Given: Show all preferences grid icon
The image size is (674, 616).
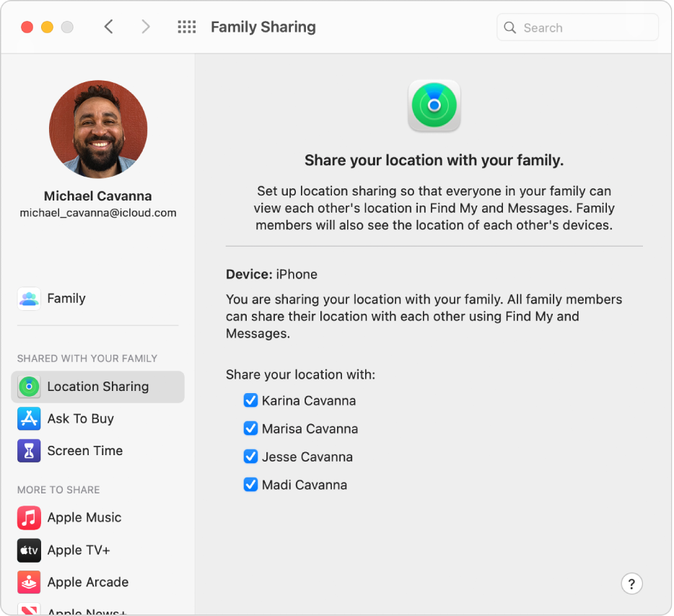Looking at the screenshot, I should pos(187,27).
